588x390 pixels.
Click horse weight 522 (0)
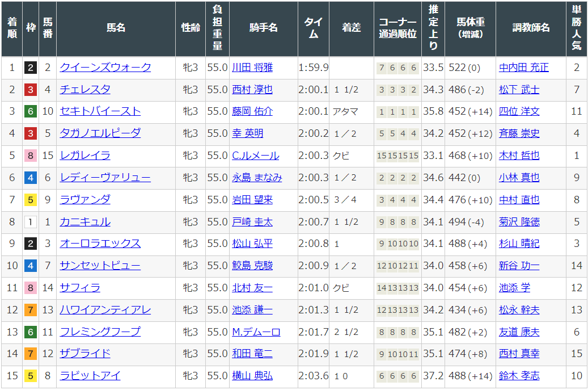pyautogui.click(x=464, y=68)
